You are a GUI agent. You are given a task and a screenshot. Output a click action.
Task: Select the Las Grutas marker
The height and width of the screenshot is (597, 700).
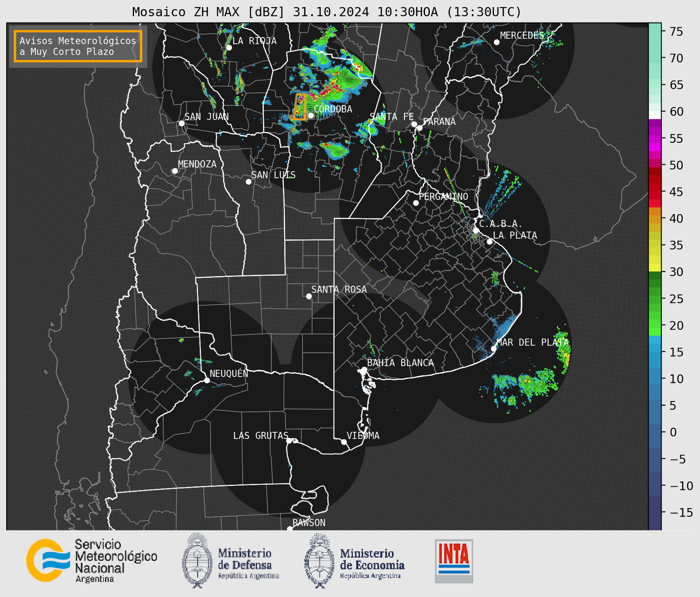click(x=289, y=441)
